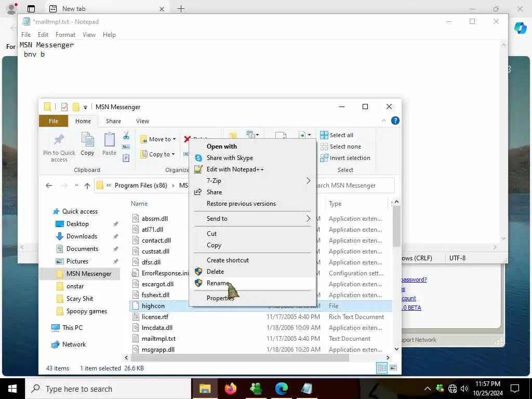The width and height of the screenshot is (532, 399).
Task: Choose Edit with Notepad++ from context menu
Action: pyautogui.click(x=252, y=169)
